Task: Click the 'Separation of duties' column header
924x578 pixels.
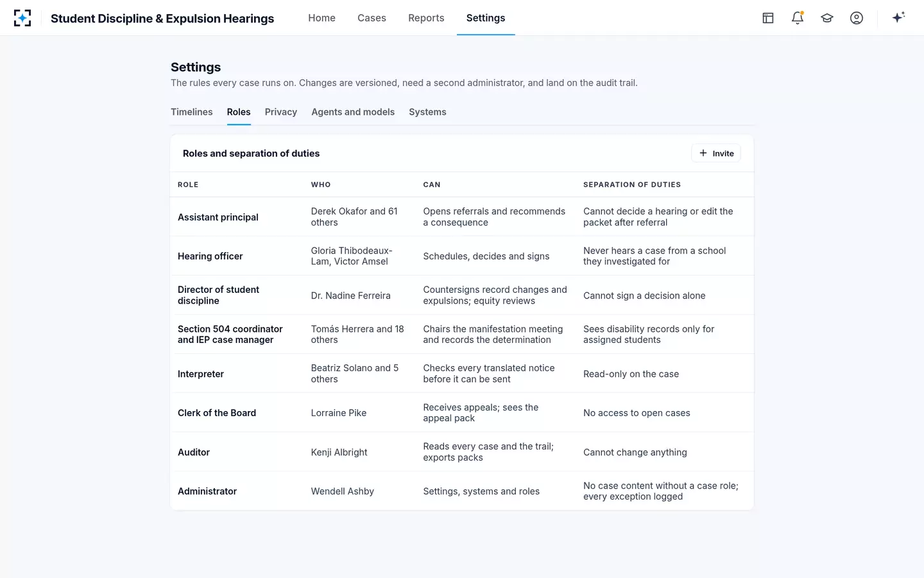Action: [x=632, y=184]
